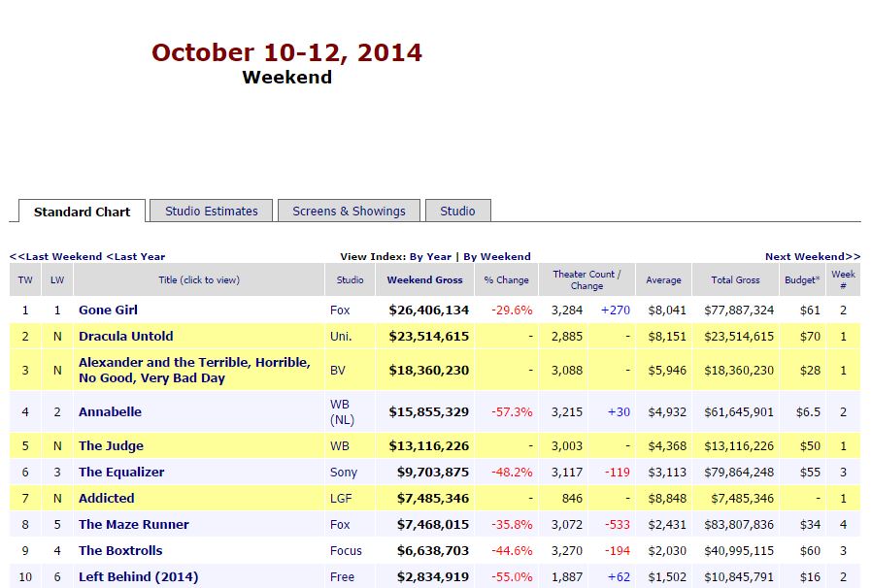Image resolution: width=871 pixels, height=588 pixels.
Task: Switch to the Studio Estimates tab
Action: (x=211, y=211)
